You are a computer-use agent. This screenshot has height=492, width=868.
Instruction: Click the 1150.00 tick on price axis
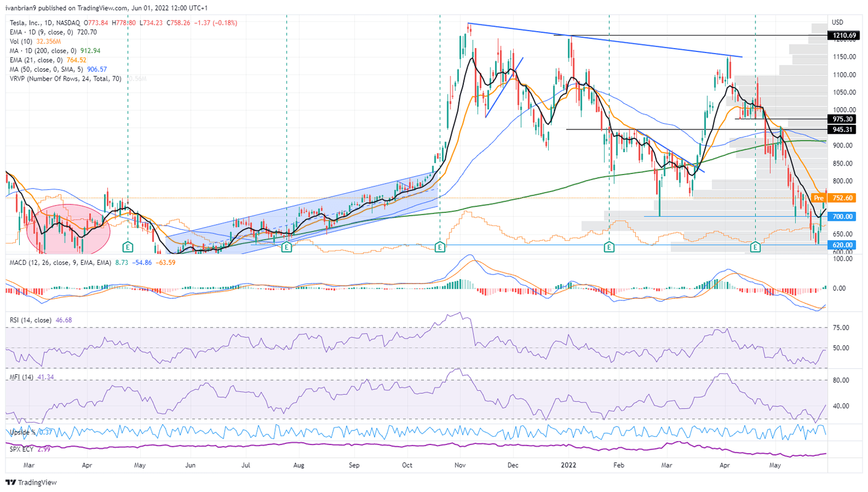pyautogui.click(x=844, y=57)
